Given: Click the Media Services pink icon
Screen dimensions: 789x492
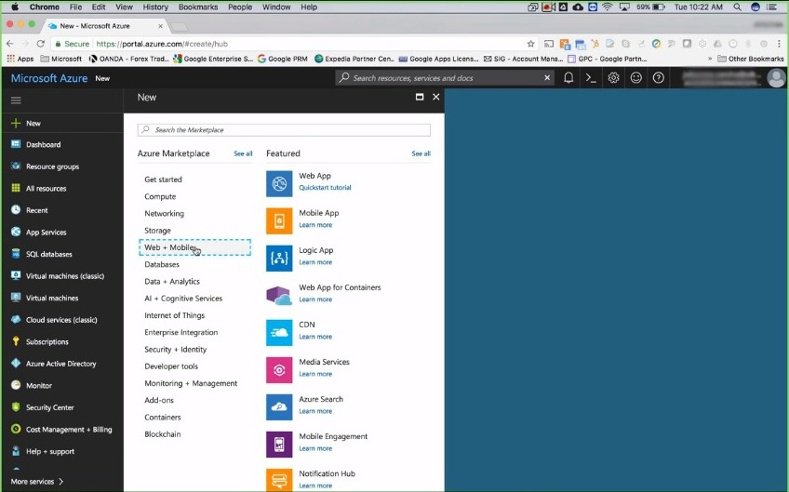Looking at the screenshot, I should [279, 370].
